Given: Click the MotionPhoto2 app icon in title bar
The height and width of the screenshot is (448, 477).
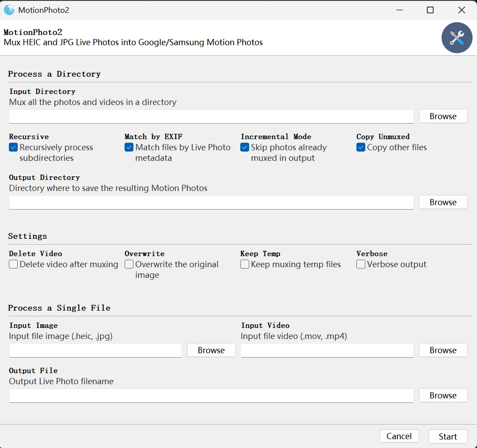Looking at the screenshot, I should click(x=9, y=10).
